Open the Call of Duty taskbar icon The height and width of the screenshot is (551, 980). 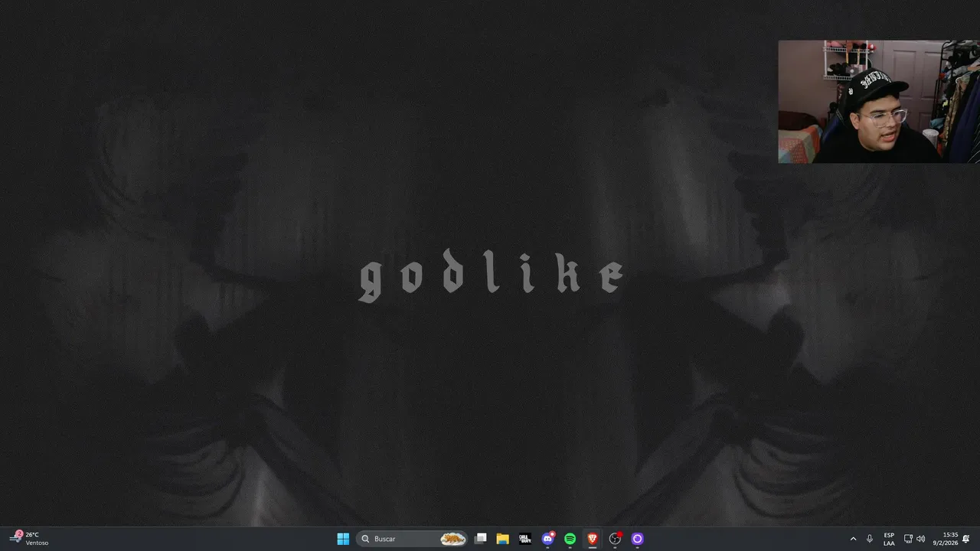[524, 539]
